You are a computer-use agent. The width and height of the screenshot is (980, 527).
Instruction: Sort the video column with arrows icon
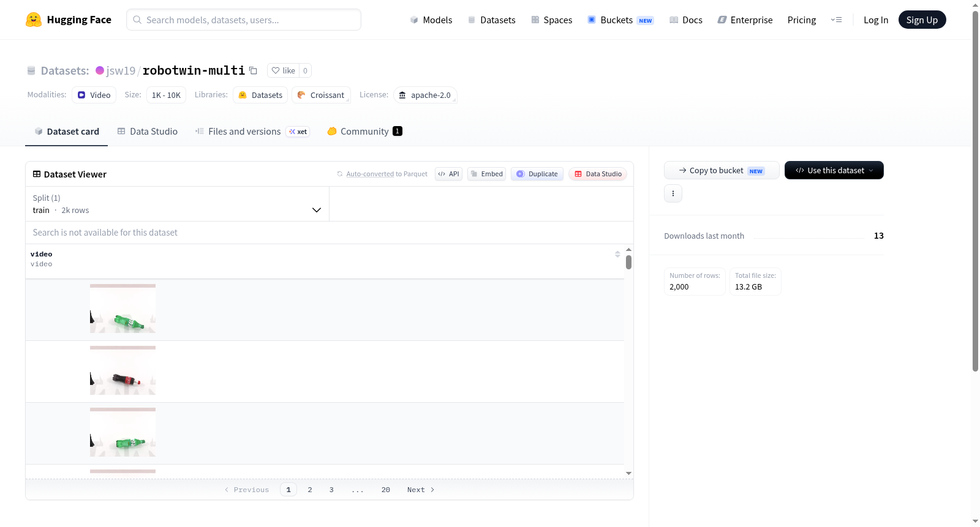(x=617, y=254)
